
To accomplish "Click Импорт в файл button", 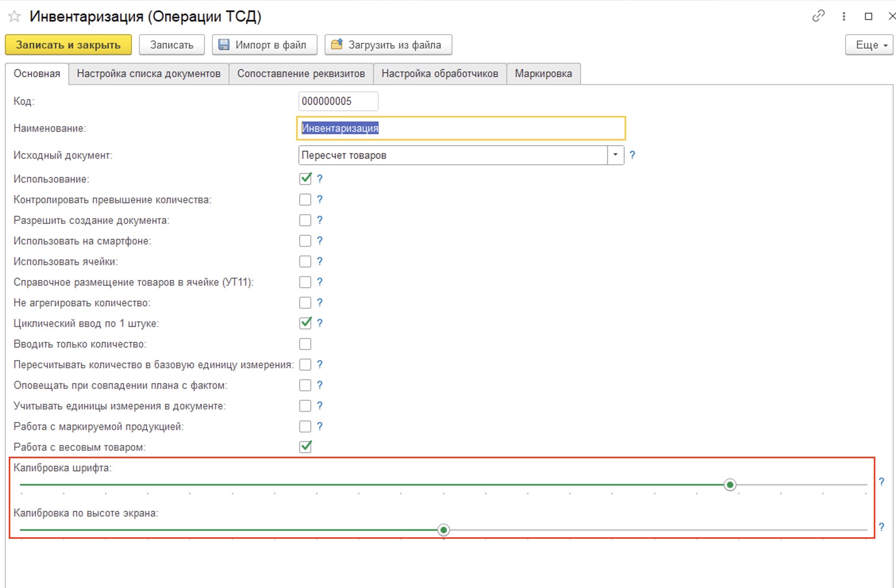I will click(265, 45).
